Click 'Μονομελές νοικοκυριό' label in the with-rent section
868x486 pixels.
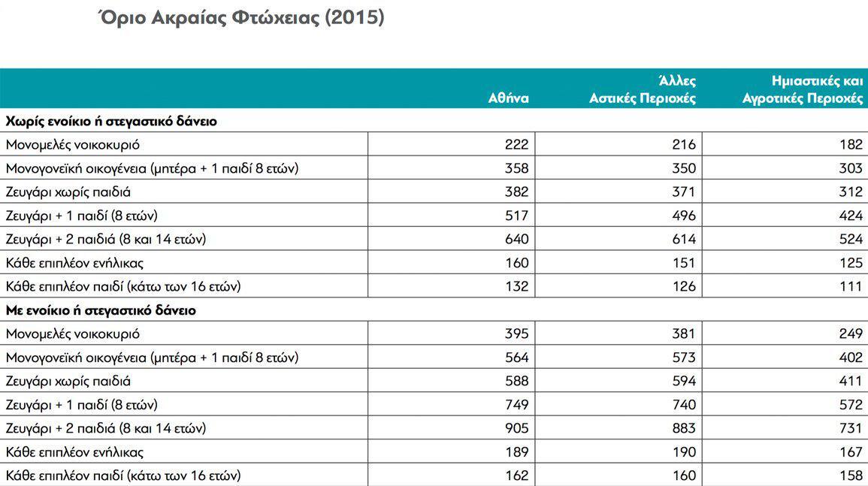click(x=72, y=334)
